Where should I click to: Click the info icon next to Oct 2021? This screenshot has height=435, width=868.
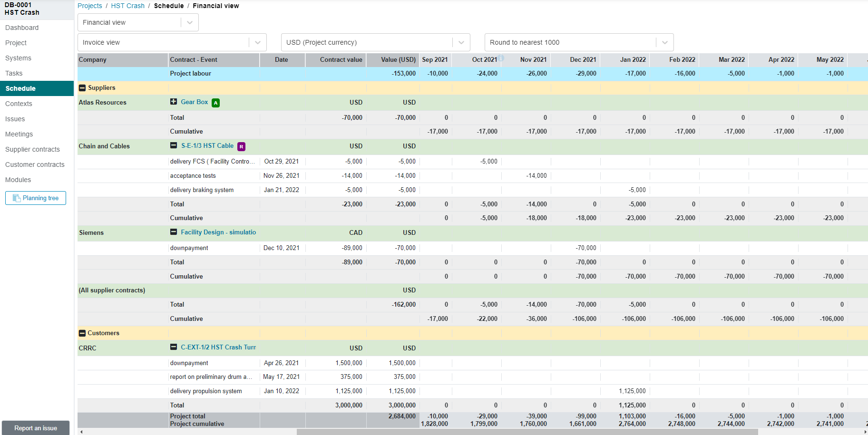click(x=501, y=58)
